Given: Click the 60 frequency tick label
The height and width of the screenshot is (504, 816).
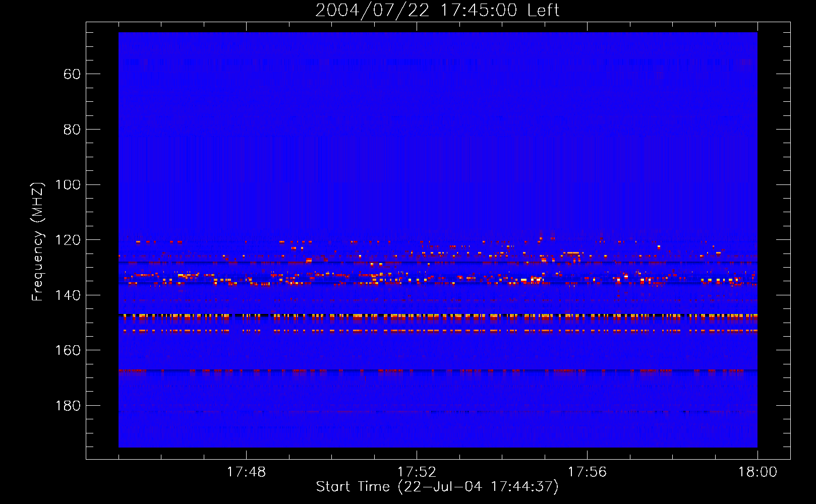Looking at the screenshot, I should click(72, 74).
